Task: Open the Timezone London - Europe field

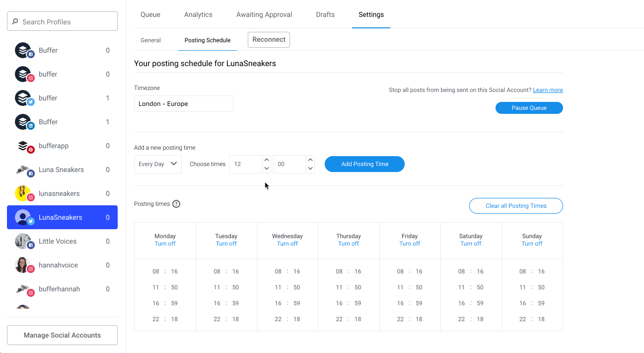Action: pyautogui.click(x=183, y=104)
